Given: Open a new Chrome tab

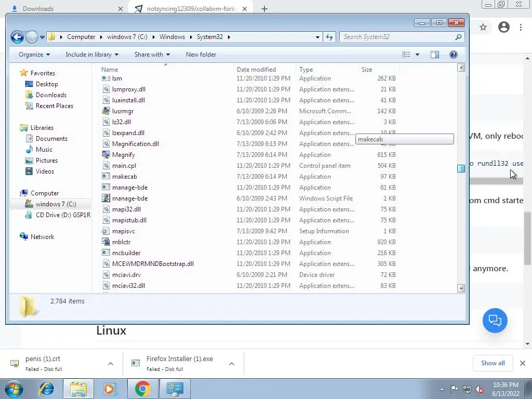Looking at the screenshot, I should click(x=264, y=9).
